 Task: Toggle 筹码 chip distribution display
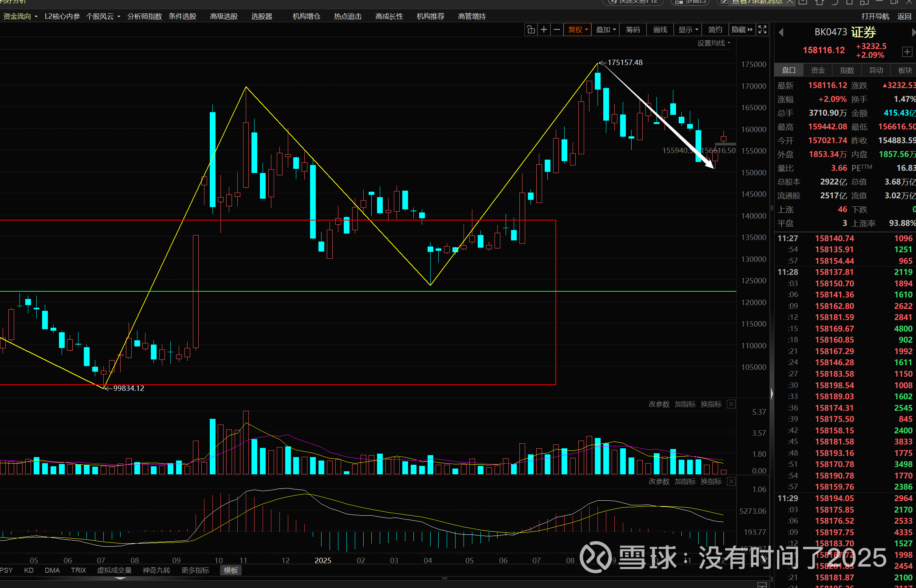[x=633, y=29]
